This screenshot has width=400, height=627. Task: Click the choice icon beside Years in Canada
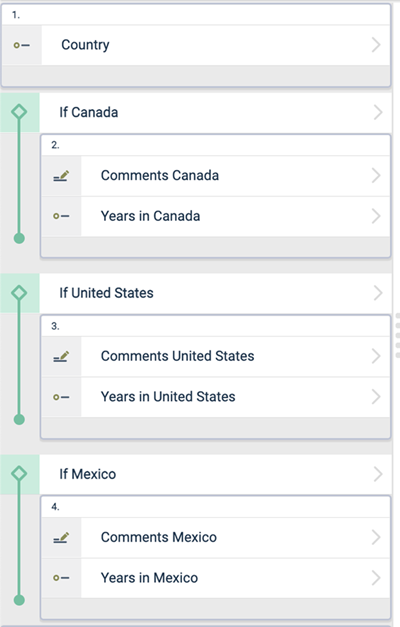click(61, 216)
